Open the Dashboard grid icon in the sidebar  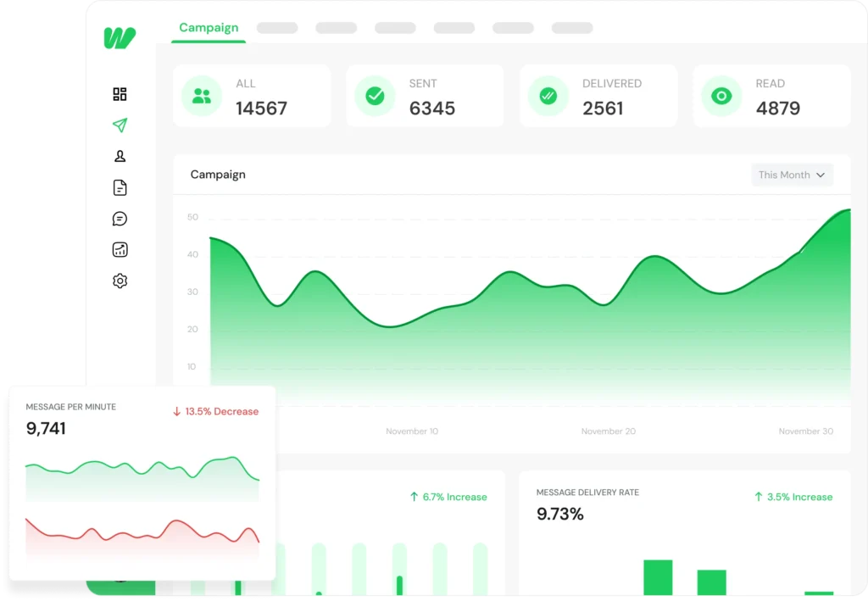point(120,93)
